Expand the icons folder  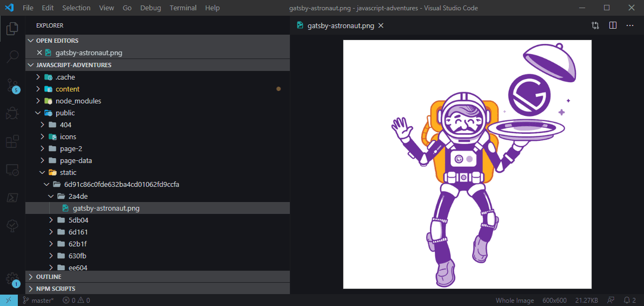[x=158, y=136]
